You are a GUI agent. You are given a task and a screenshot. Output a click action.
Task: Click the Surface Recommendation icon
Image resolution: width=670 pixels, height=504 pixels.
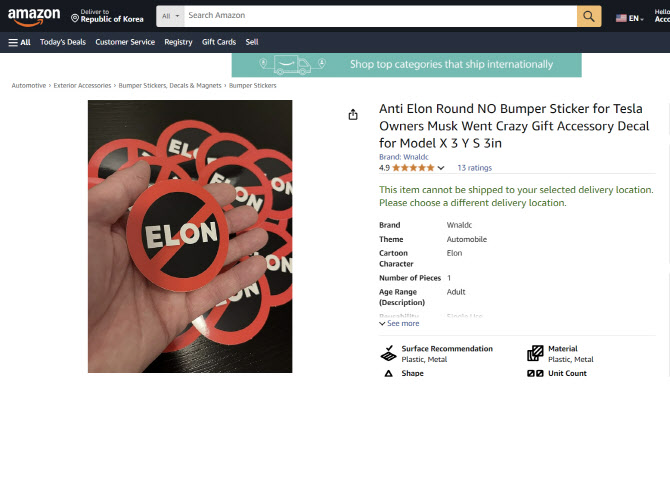(x=388, y=353)
